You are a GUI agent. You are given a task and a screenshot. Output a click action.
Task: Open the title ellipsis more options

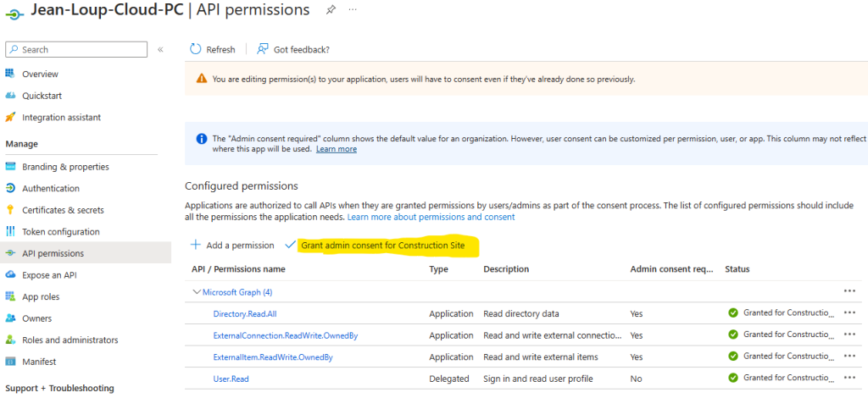(x=353, y=10)
